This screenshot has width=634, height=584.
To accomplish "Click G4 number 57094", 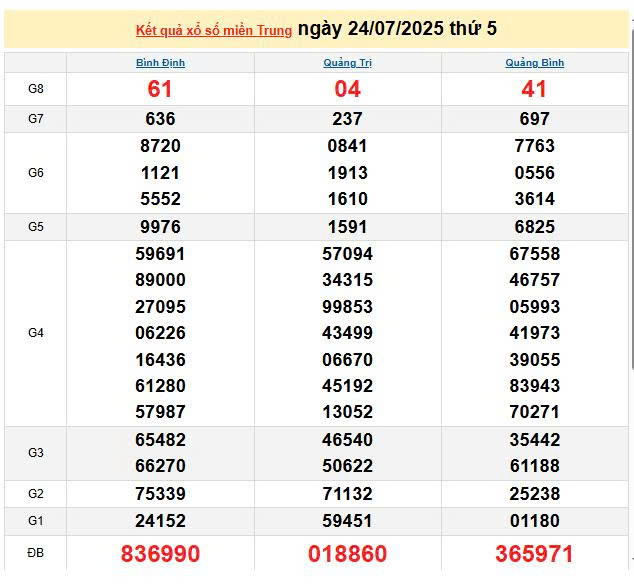I will click(x=347, y=254).
